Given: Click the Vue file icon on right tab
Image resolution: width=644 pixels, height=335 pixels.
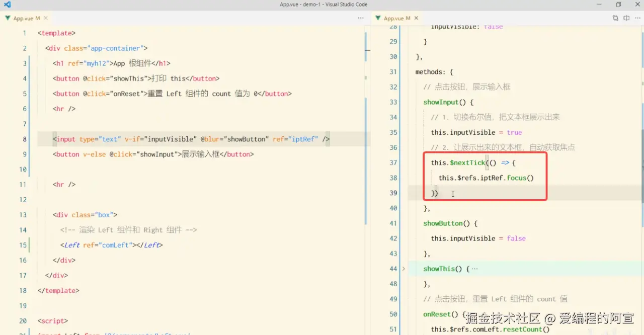Looking at the screenshot, I should (378, 18).
